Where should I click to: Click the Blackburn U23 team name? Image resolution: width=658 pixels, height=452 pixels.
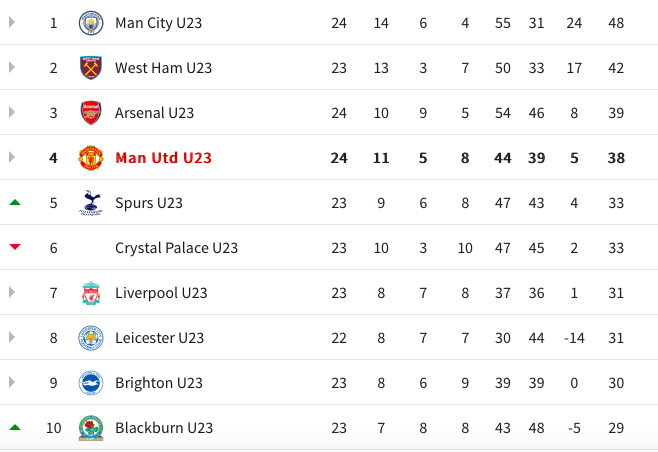pyautogui.click(x=164, y=428)
